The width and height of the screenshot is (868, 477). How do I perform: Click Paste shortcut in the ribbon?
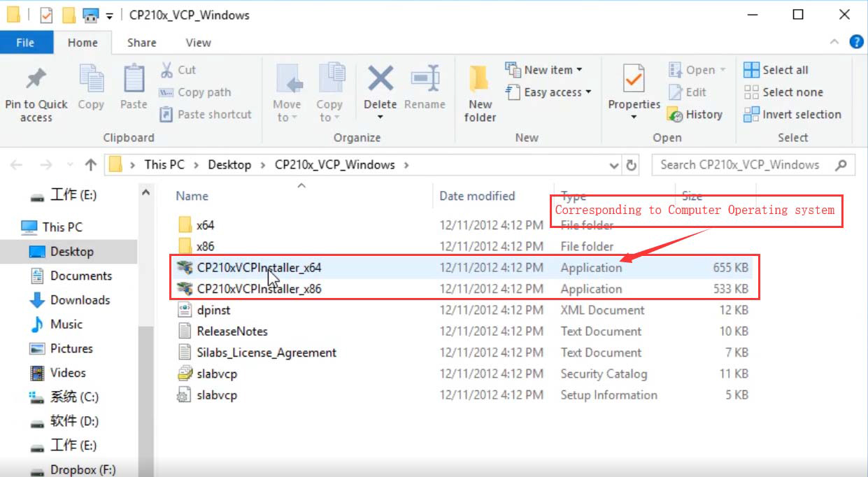pos(206,114)
